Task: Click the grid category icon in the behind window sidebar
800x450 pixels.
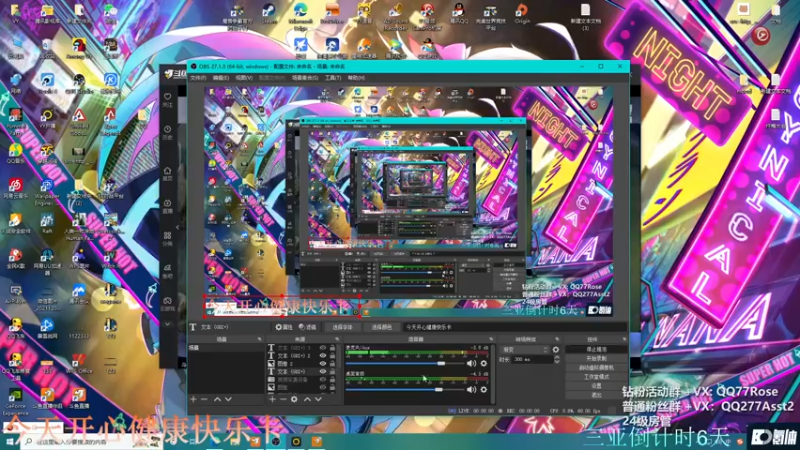Action: pyautogui.click(x=167, y=238)
